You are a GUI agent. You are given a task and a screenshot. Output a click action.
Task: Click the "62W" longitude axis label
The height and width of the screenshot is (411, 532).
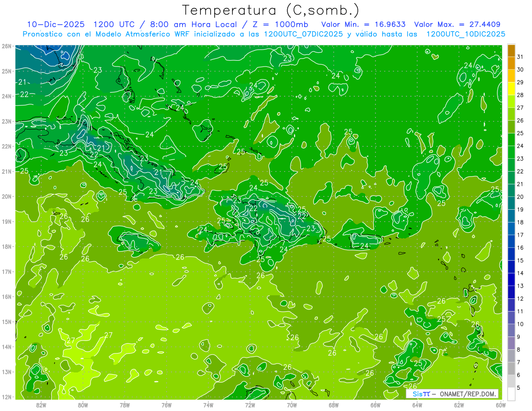click(459, 405)
